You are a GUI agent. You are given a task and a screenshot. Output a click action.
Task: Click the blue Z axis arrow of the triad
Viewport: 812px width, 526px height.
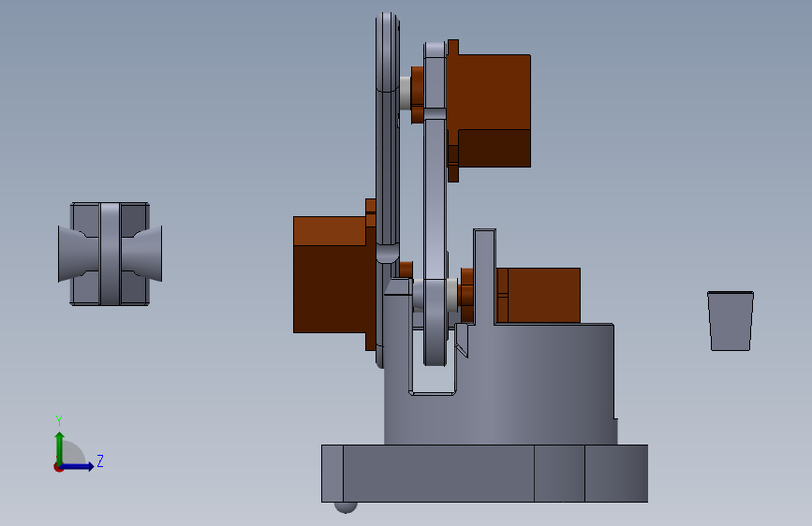tap(79, 466)
